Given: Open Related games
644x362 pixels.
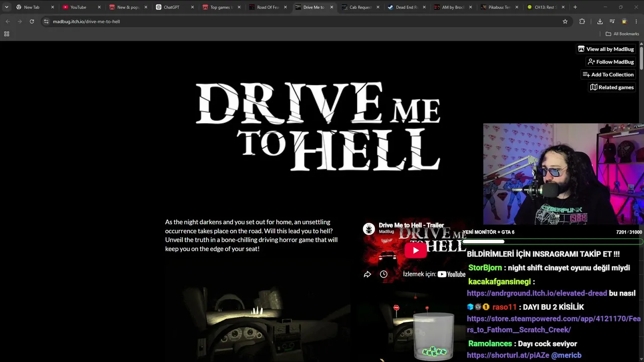Looking at the screenshot, I should coord(612,87).
